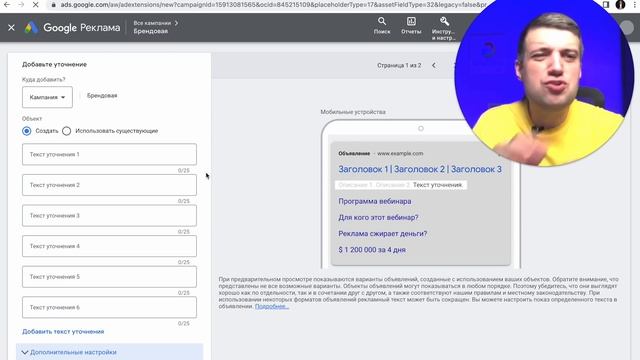The image size is (640, 360).
Task: Click Добавить текст уточнения link
Action: click(x=63, y=331)
